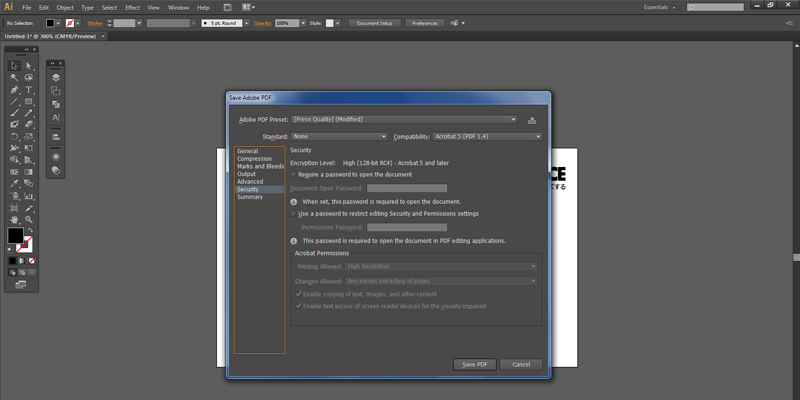Select the Paintbrush tool

click(x=14, y=113)
